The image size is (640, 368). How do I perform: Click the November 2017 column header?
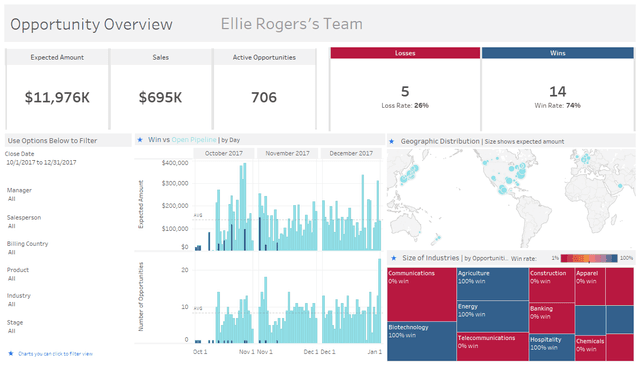(x=287, y=153)
